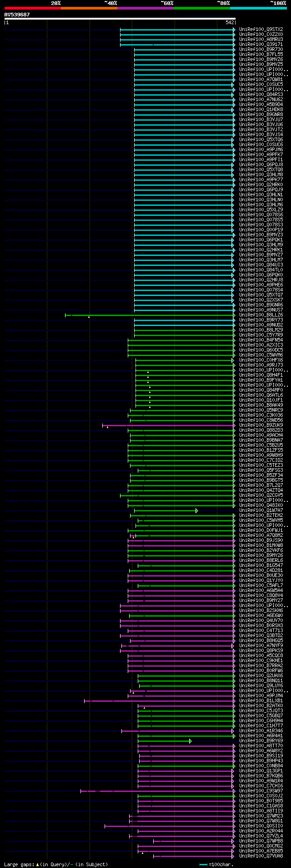Viewport: 291px width, 868px height.
Task: Select hit label UniRef100_A8TT70
Action: point(261,746)
